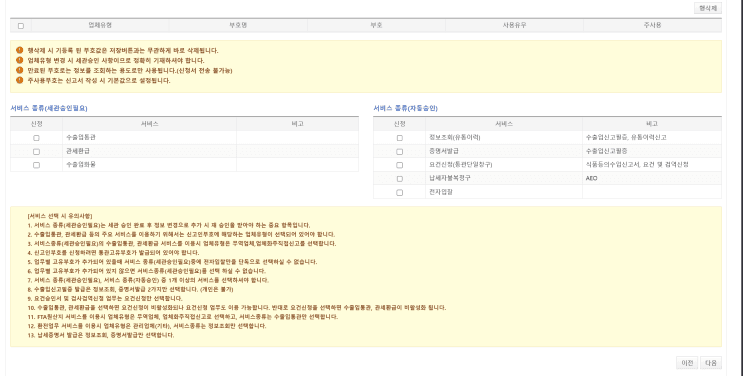The width and height of the screenshot is (743, 376).
Task: Click the 행삭제 row delete button
Action: (x=707, y=8)
